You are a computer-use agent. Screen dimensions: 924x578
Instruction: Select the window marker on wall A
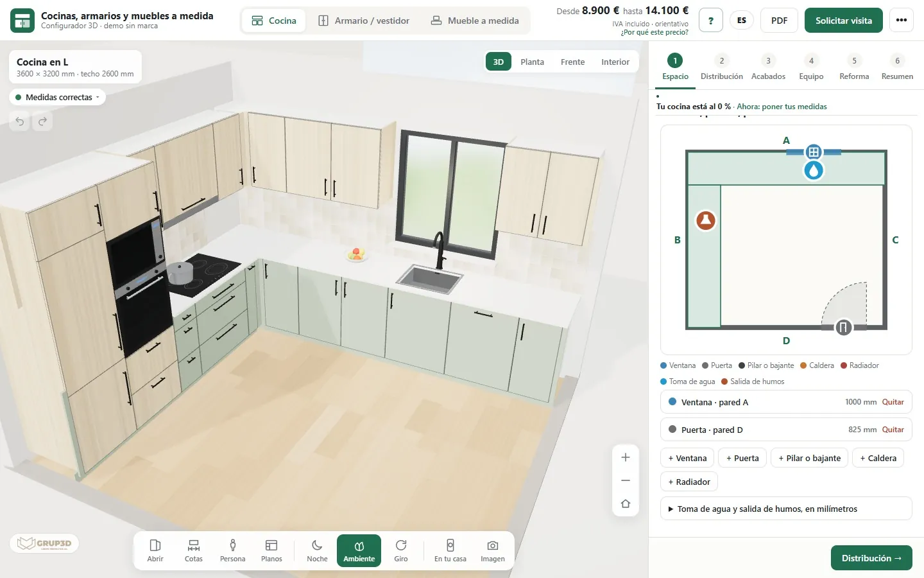coord(814,152)
